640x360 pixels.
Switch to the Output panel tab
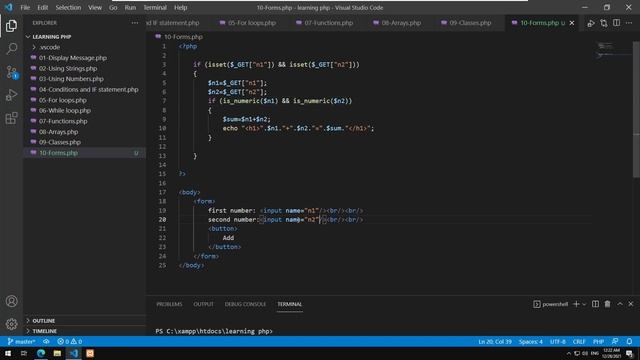click(203, 304)
